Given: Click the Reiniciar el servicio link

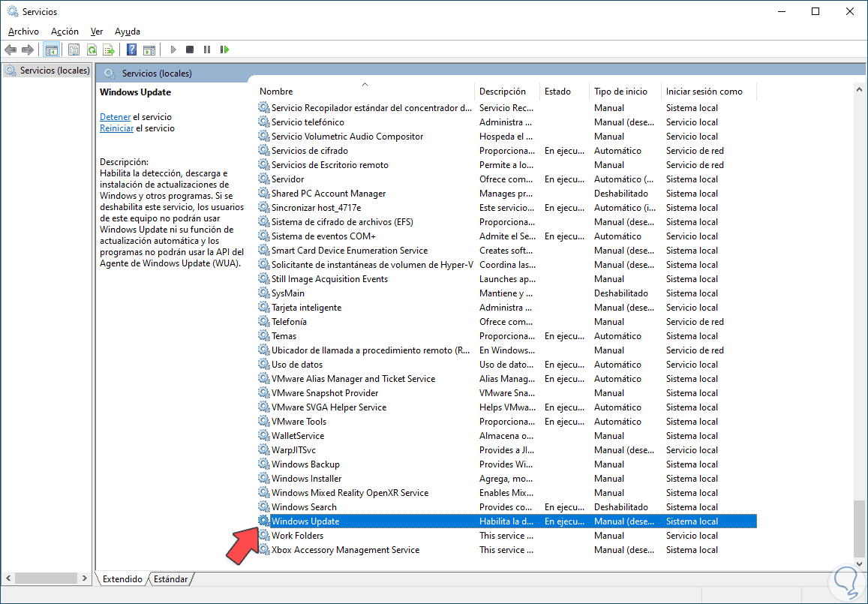Looking at the screenshot, I should (116, 128).
